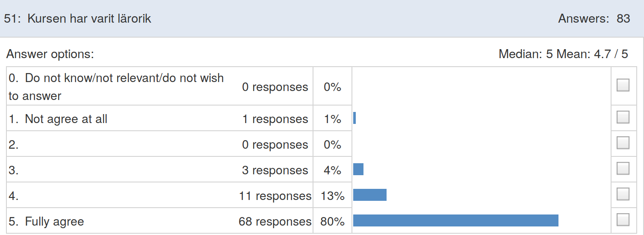644x235 pixels.
Task: Click the tiny bar for 'Not agree at all'
Action: click(x=354, y=118)
